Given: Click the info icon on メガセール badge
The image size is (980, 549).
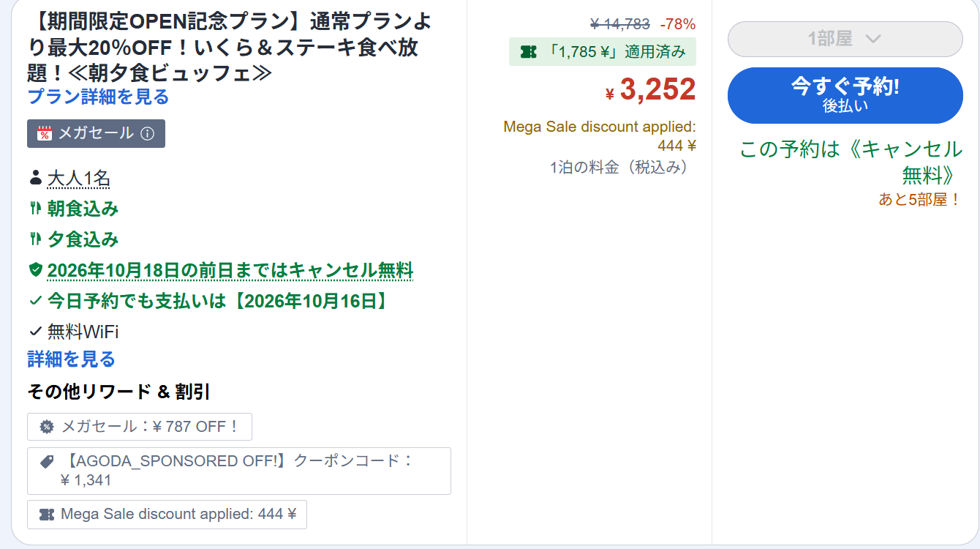Looking at the screenshot, I should 147,133.
